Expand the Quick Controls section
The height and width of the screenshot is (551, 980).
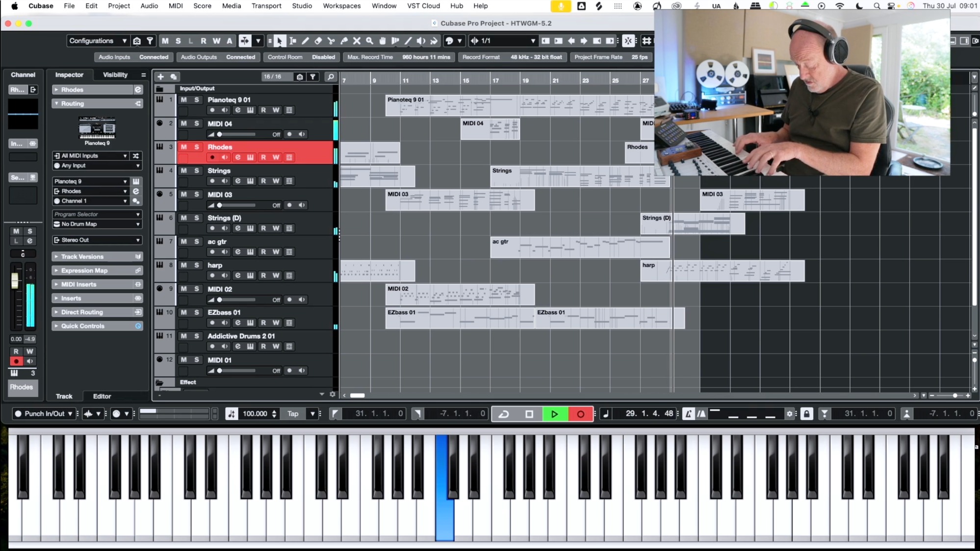pyautogui.click(x=97, y=326)
